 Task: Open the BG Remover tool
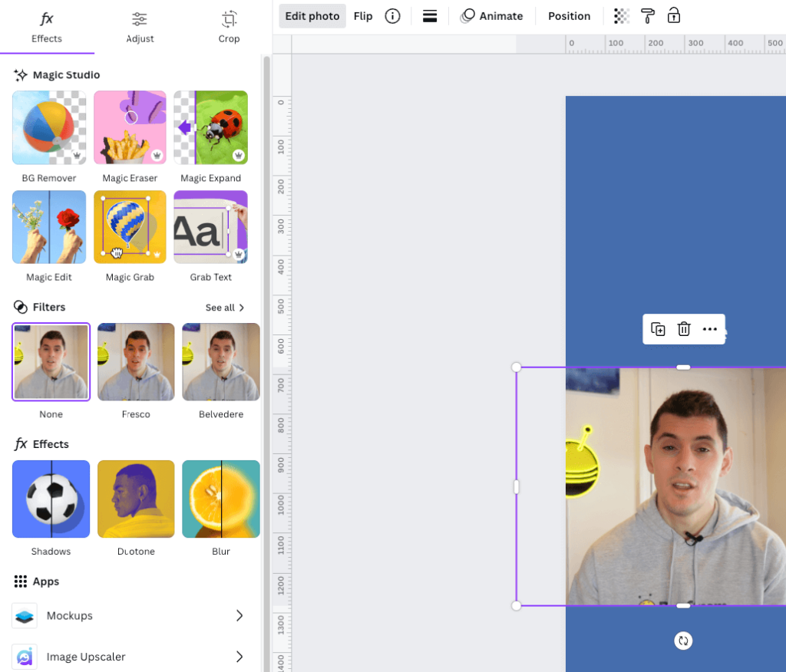tap(49, 128)
